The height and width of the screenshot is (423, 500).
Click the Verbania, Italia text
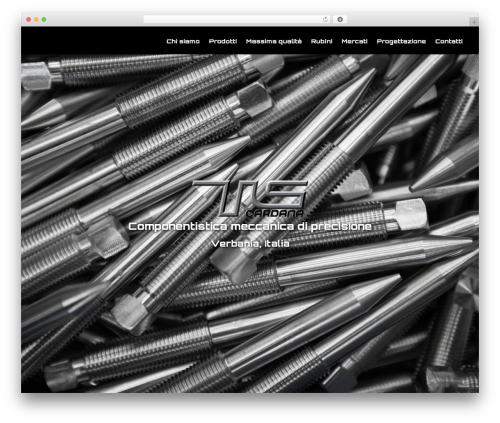[250, 244]
